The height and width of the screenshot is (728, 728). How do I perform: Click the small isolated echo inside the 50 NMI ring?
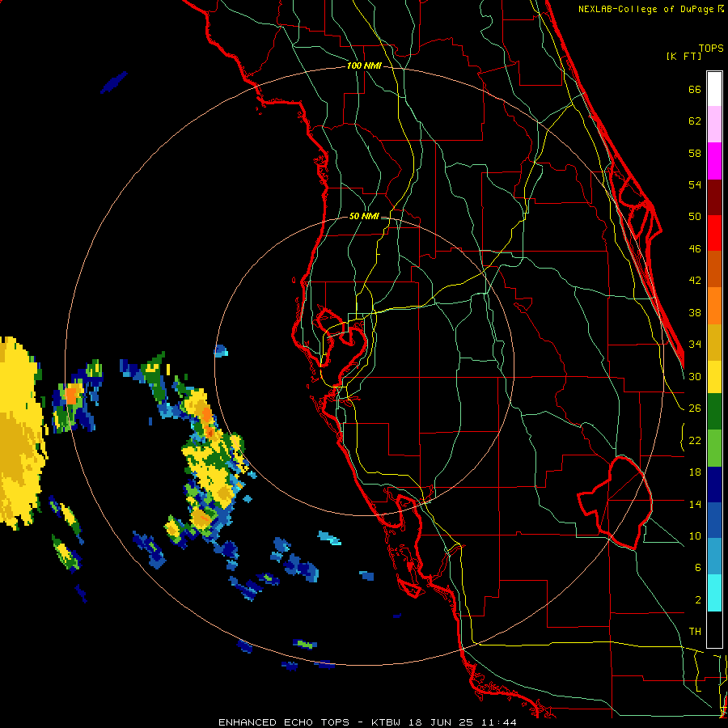pos(221,350)
